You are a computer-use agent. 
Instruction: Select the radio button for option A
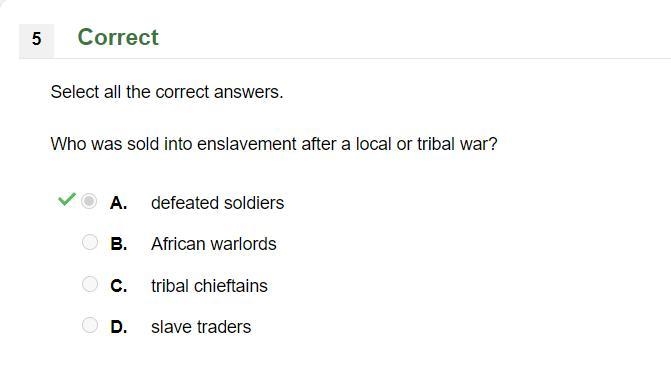point(89,201)
